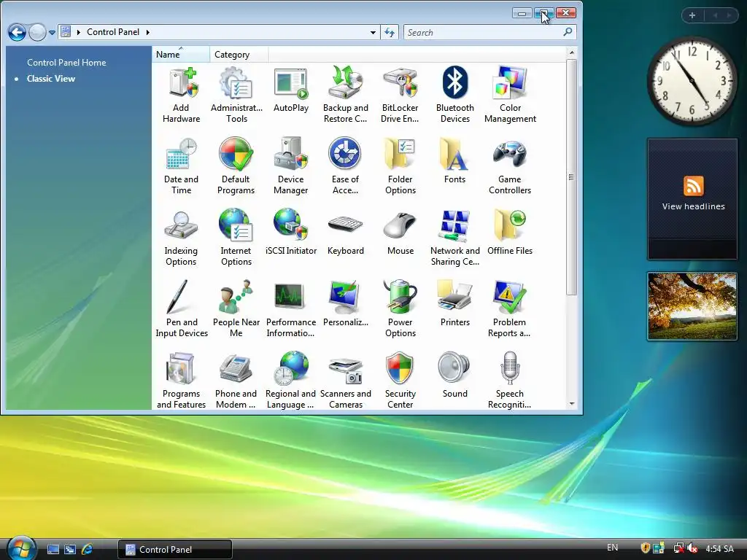Open Performance Information icon
This screenshot has width=747, height=560.
[290, 309]
